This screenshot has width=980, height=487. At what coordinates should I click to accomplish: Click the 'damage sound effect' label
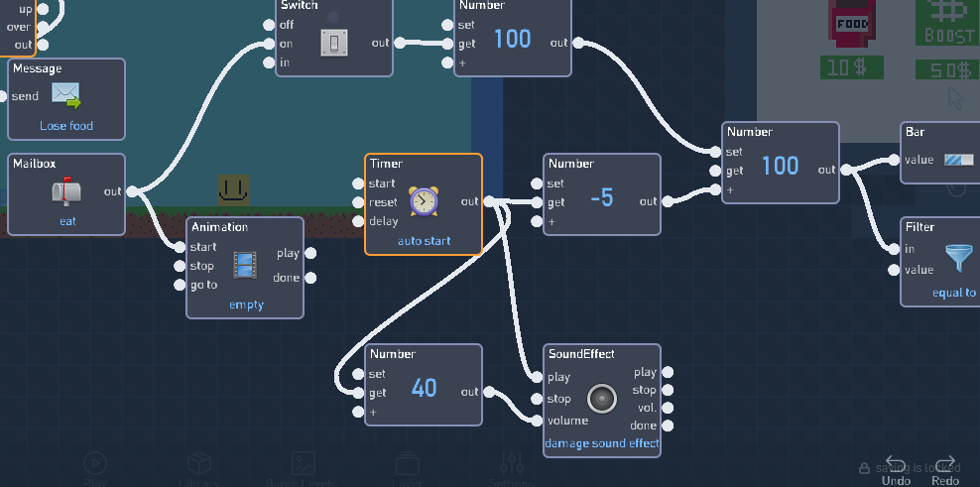pyautogui.click(x=601, y=443)
